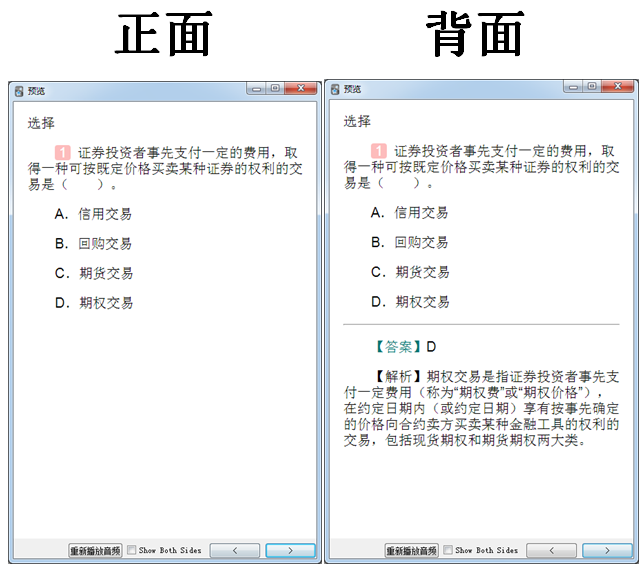Click the app icon in right preview title bar

pos(335,89)
